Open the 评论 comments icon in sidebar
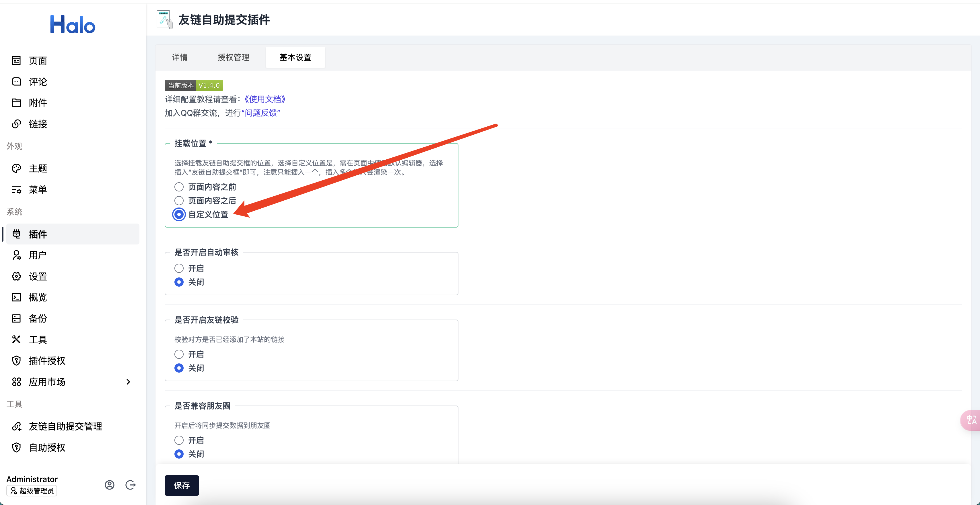Screen dimensions: 980x505 (16, 81)
